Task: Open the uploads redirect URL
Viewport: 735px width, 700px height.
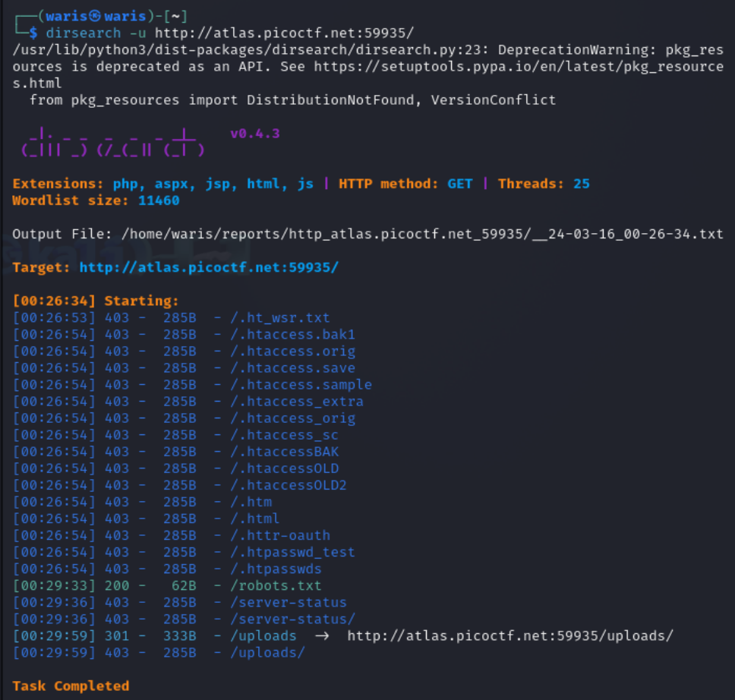Action: pos(510,635)
